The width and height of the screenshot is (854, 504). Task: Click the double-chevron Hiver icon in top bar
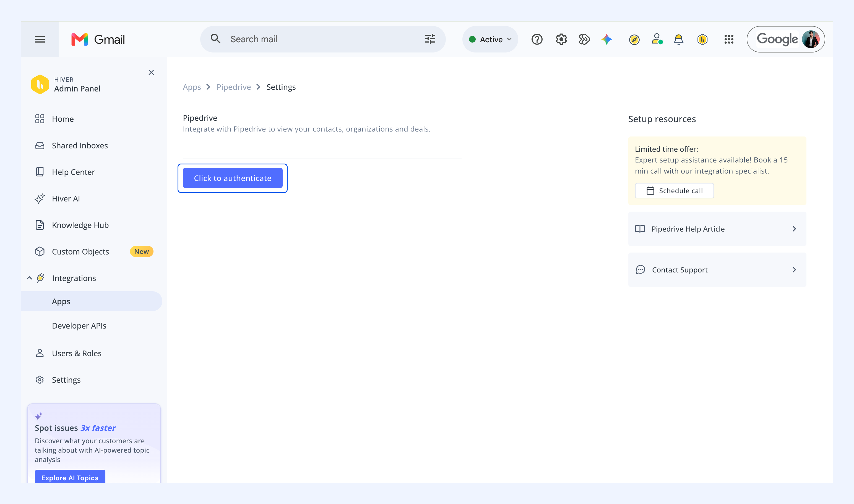[584, 40]
